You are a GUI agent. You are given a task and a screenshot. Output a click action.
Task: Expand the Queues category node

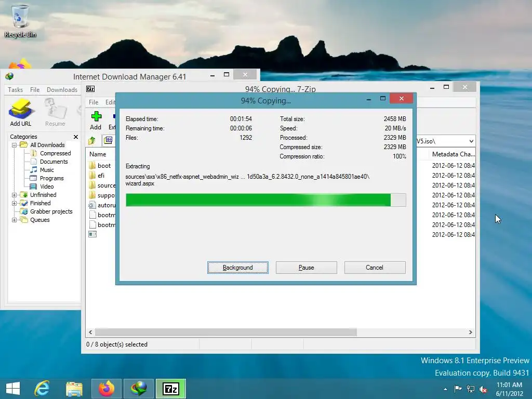tap(14, 220)
